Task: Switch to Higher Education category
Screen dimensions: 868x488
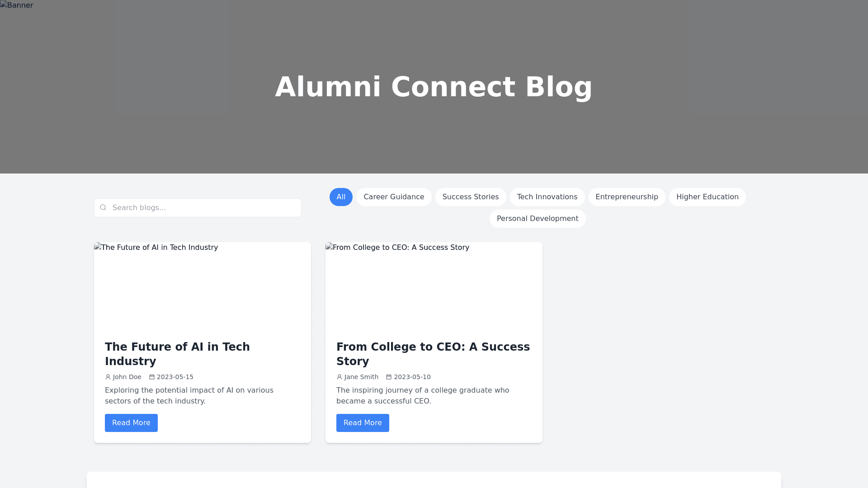Action: click(707, 197)
